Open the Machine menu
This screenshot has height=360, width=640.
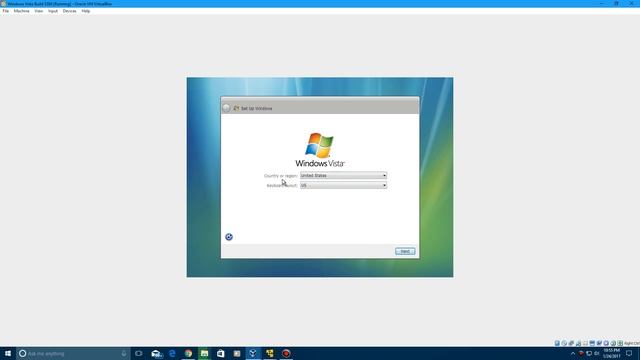point(22,11)
